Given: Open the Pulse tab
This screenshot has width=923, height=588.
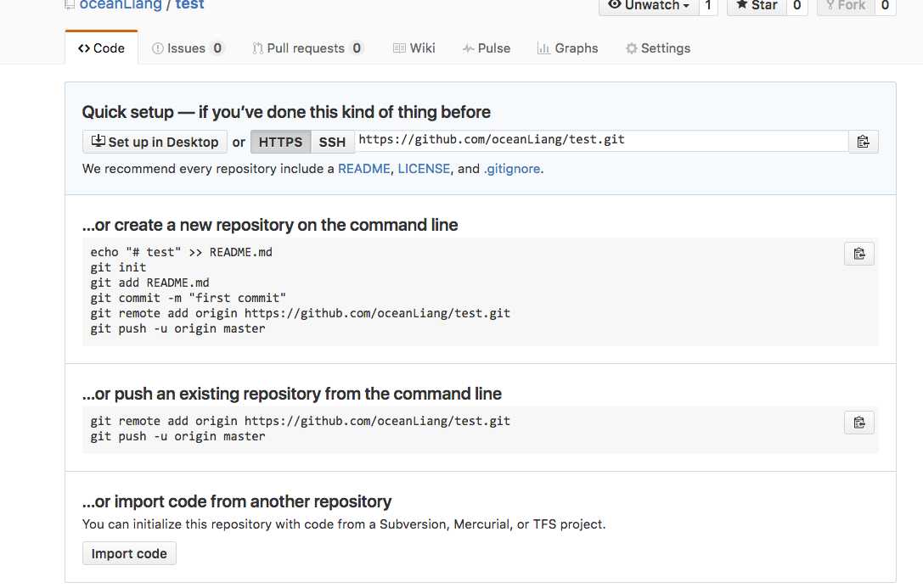Looking at the screenshot, I should 487,48.
